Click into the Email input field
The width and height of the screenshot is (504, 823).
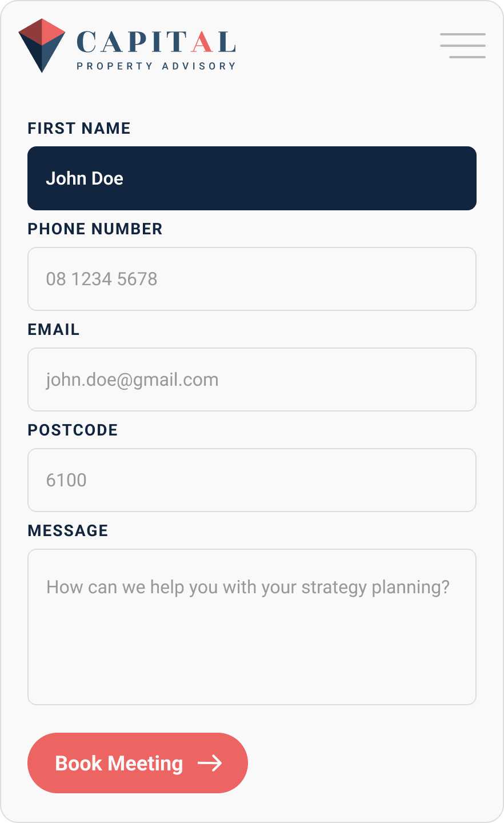(x=252, y=379)
